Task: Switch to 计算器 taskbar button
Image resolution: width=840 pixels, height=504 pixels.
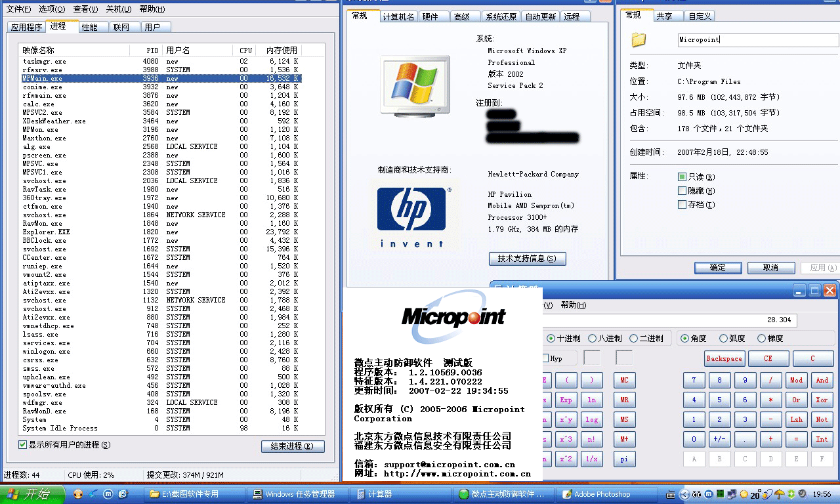Action: click(400, 494)
